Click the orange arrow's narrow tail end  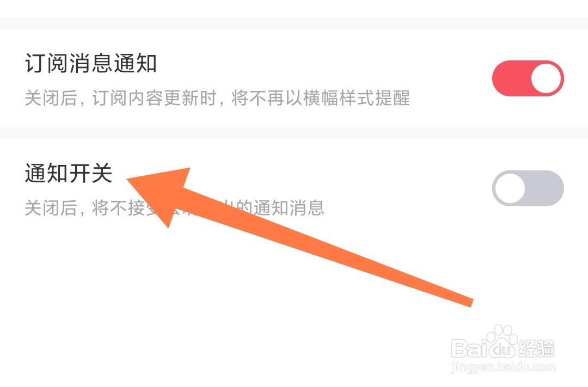tap(467, 301)
